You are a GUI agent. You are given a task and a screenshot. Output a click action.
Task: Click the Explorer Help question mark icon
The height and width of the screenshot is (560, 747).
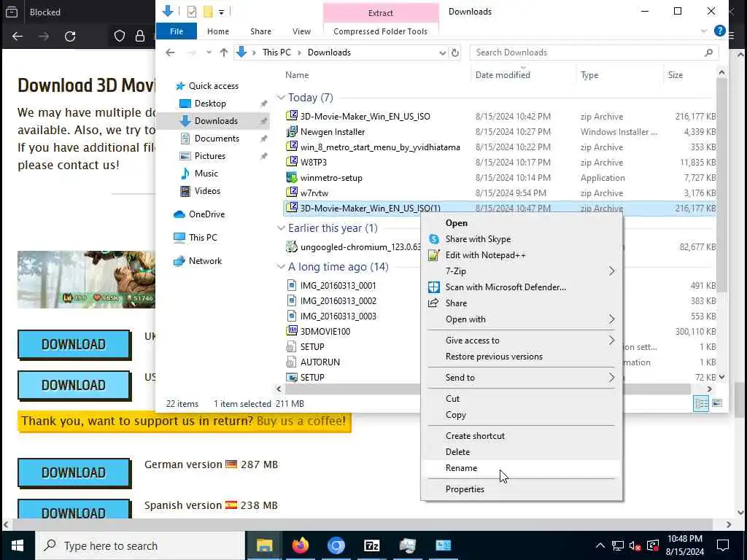pos(719,31)
